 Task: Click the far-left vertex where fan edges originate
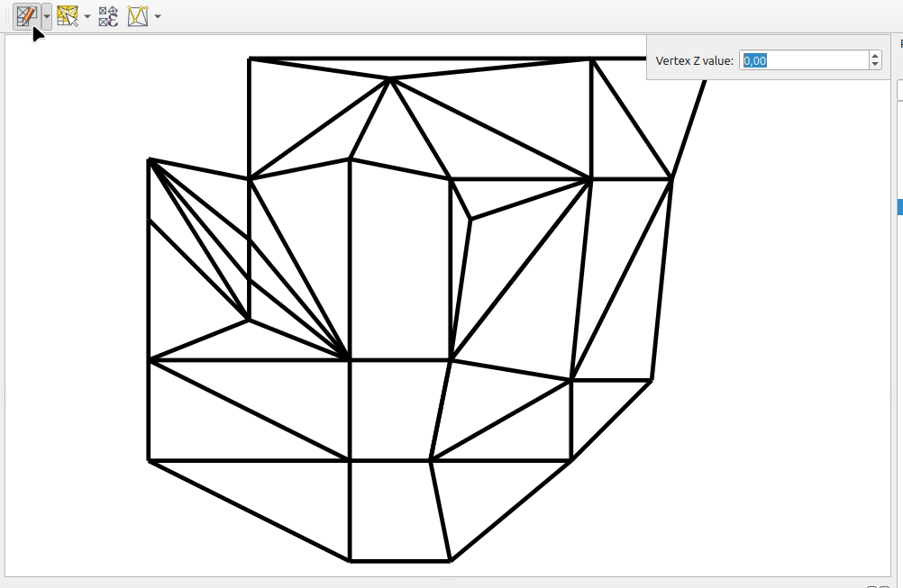point(149,160)
